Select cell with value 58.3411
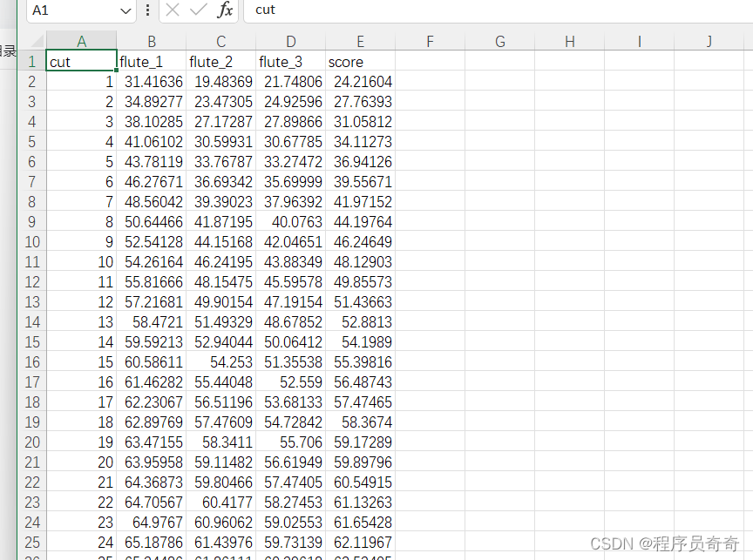753x560 pixels. pos(220,442)
